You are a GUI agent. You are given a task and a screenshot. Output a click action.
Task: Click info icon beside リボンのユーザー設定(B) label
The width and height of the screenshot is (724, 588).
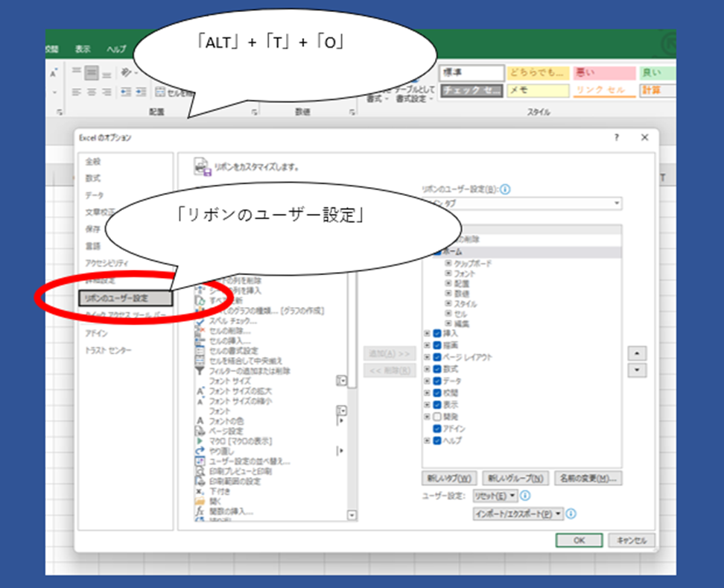pyautogui.click(x=505, y=189)
